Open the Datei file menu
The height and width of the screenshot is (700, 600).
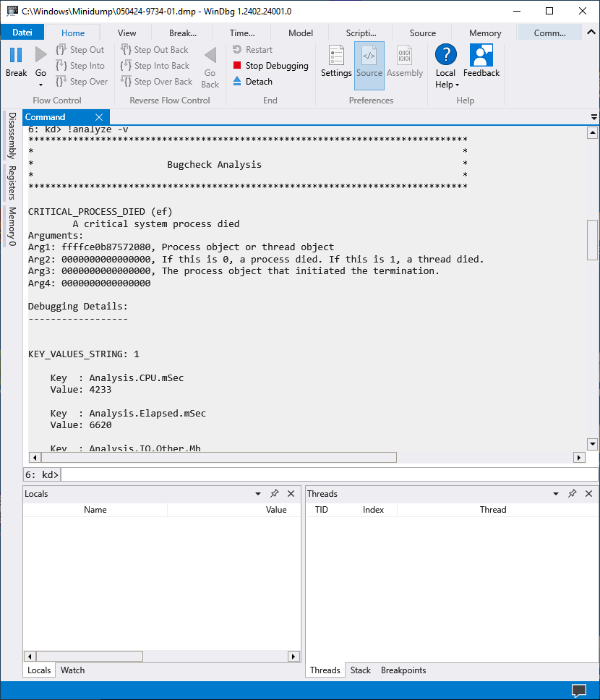(22, 33)
